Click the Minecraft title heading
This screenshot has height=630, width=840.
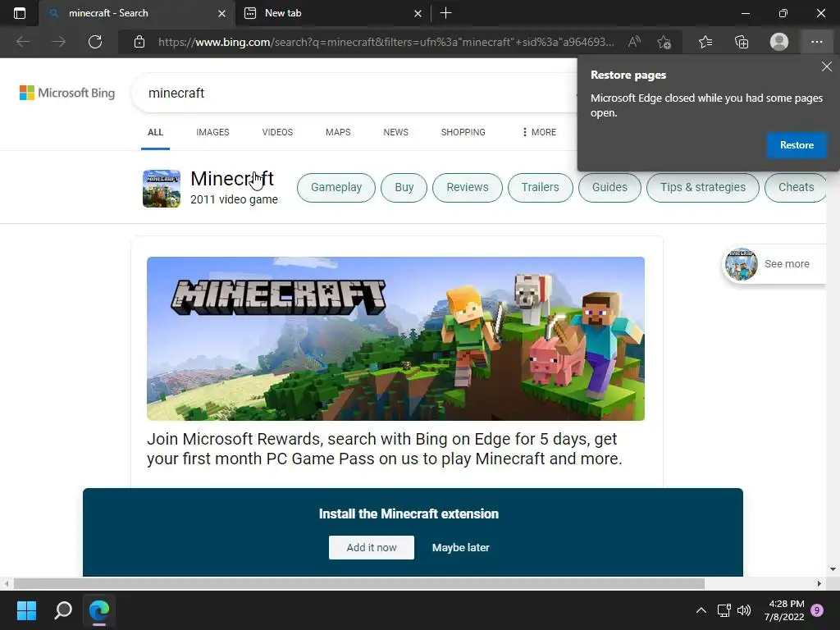[232, 178]
